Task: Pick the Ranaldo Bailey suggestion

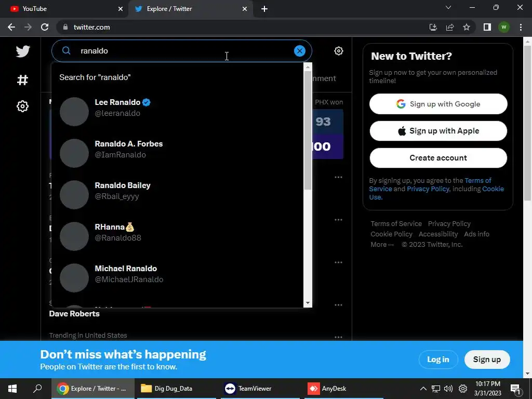Action: coord(178,194)
